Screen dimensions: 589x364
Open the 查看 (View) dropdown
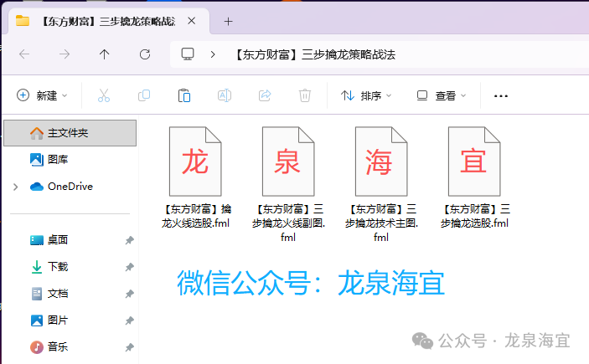pos(442,95)
